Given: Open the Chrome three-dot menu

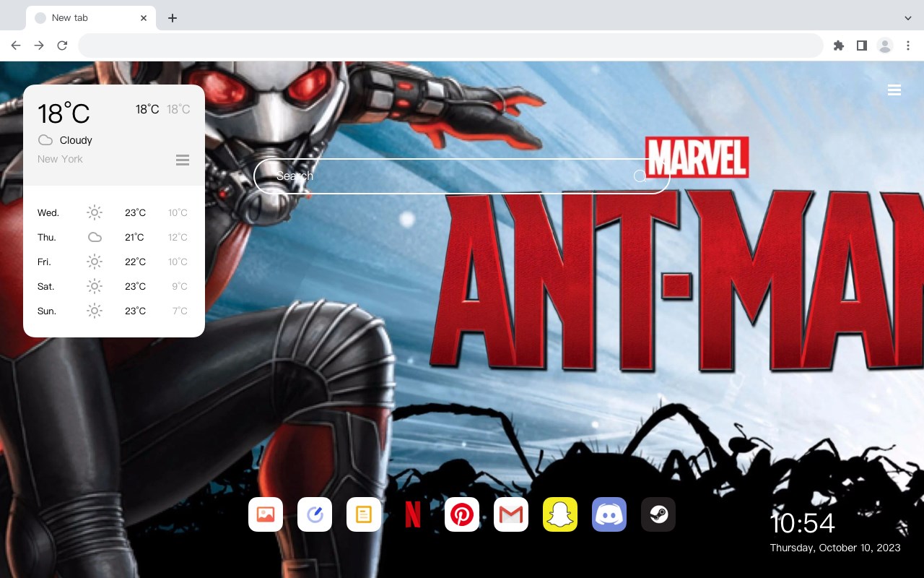Looking at the screenshot, I should [x=908, y=46].
